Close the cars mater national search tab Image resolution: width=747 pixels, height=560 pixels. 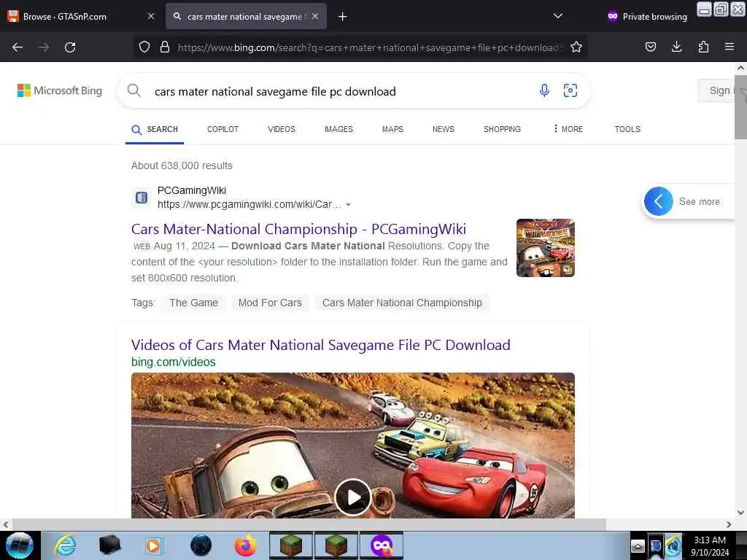point(315,16)
